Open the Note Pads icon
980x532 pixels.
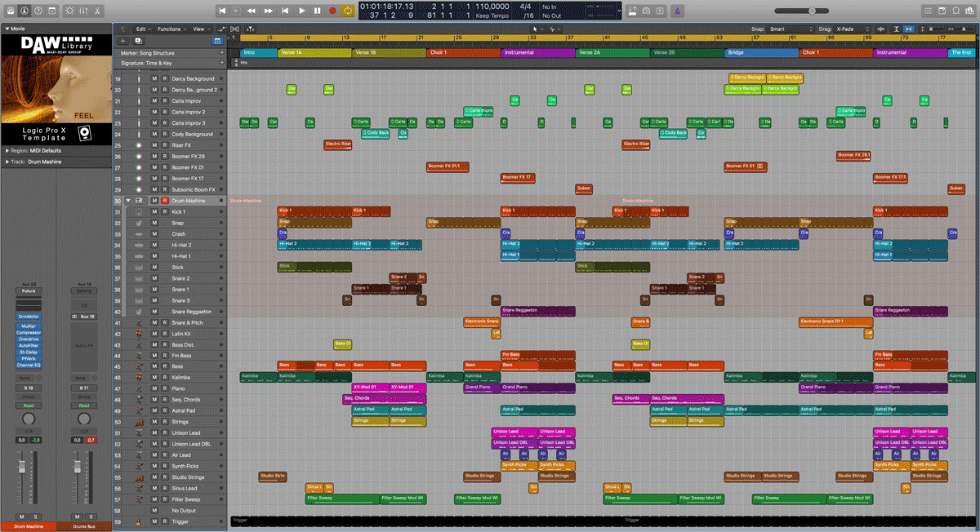[942, 11]
